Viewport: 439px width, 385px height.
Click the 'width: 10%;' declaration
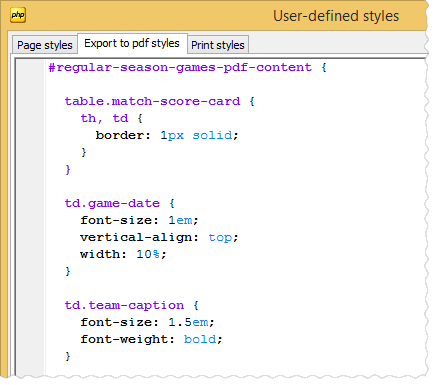pyautogui.click(x=123, y=254)
